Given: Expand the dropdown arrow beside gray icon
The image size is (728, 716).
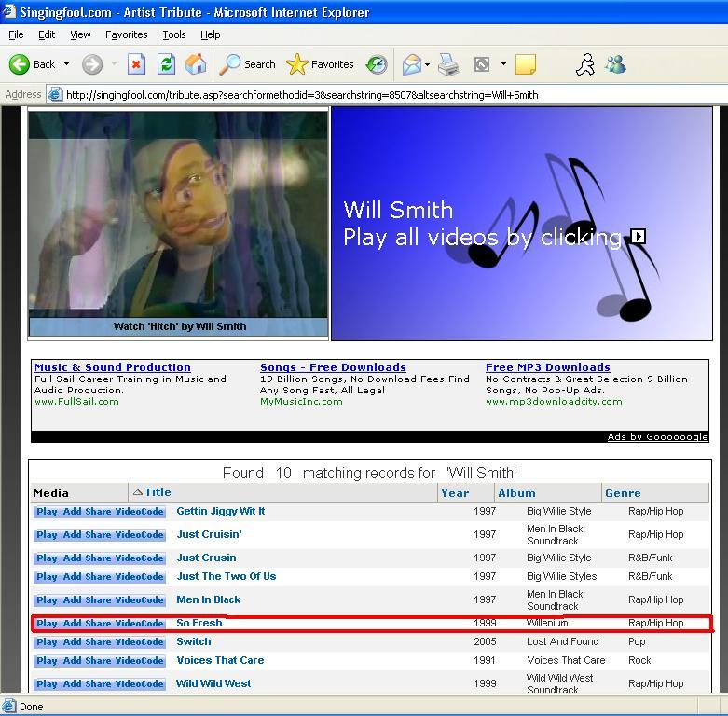Looking at the screenshot, I should [503, 64].
